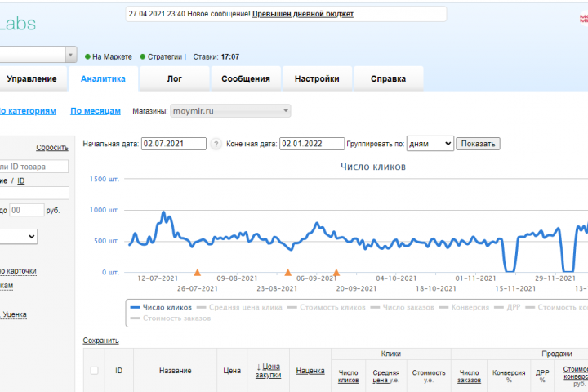The width and height of the screenshot is (588, 392).
Task: Sort table by ДРР column
Action: pos(542,373)
